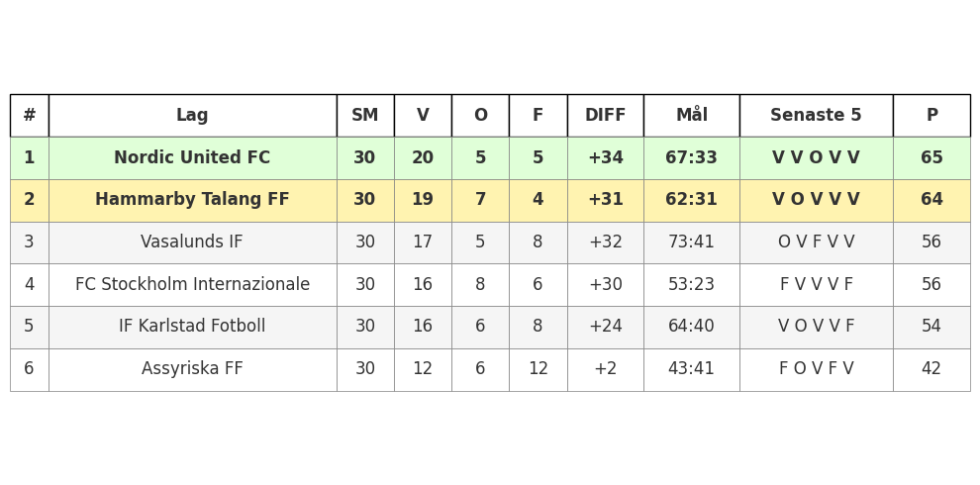Click the Lag column header

click(x=192, y=116)
